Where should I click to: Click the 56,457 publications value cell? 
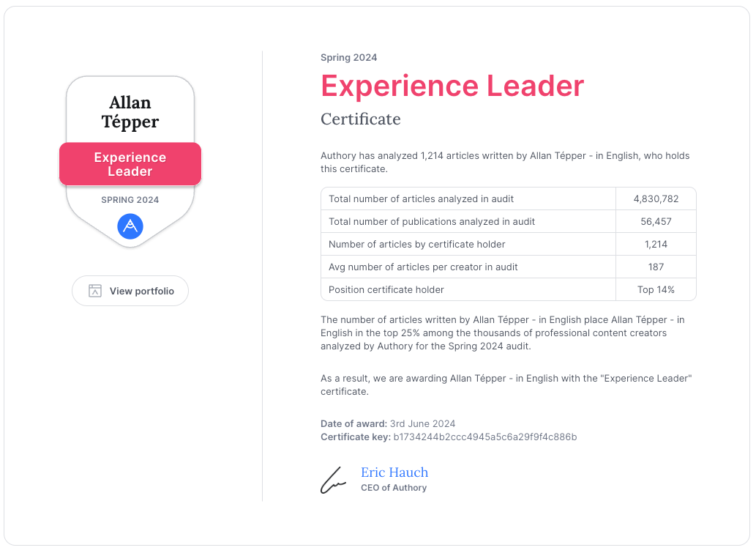656,221
